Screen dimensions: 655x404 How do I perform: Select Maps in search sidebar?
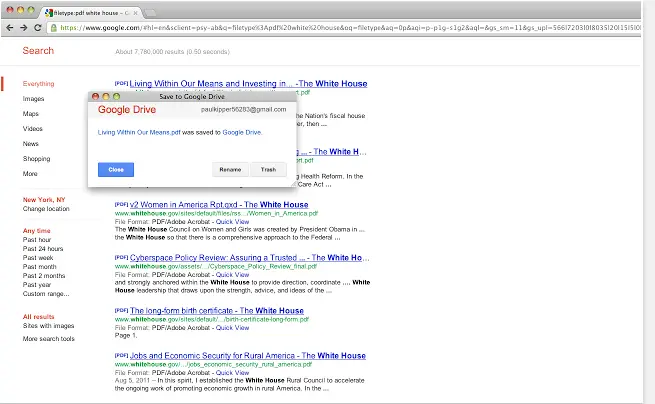tap(30, 114)
